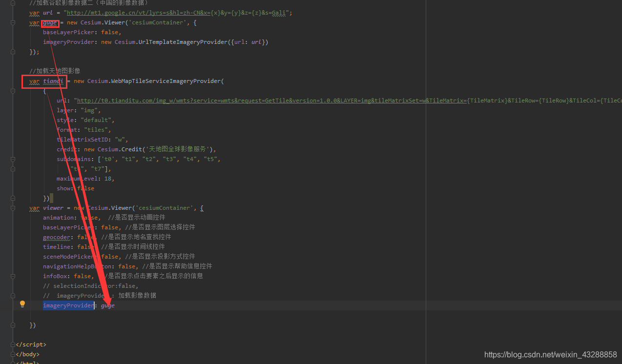
Task: Click the 'infoBox' property key
Action: point(55,276)
